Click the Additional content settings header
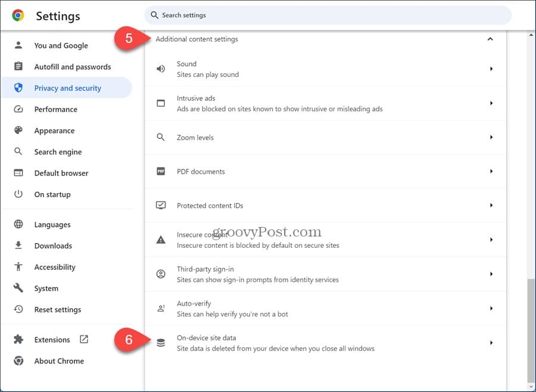 (325, 39)
